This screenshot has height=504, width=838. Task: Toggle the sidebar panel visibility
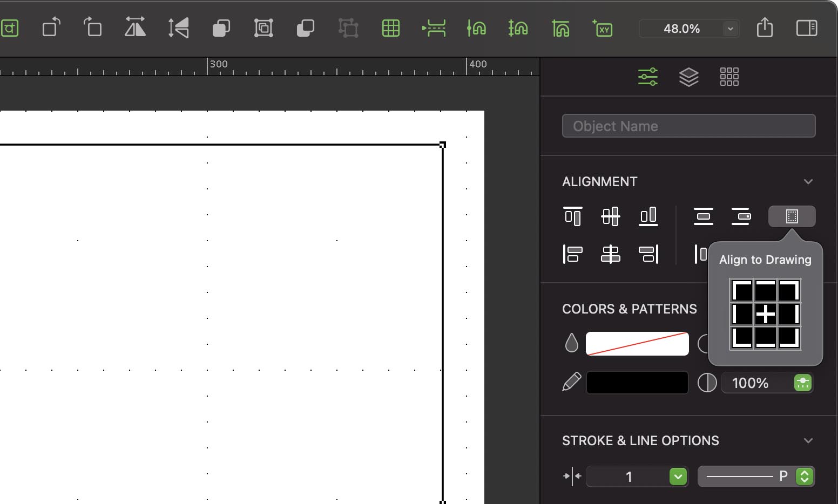pos(807,28)
